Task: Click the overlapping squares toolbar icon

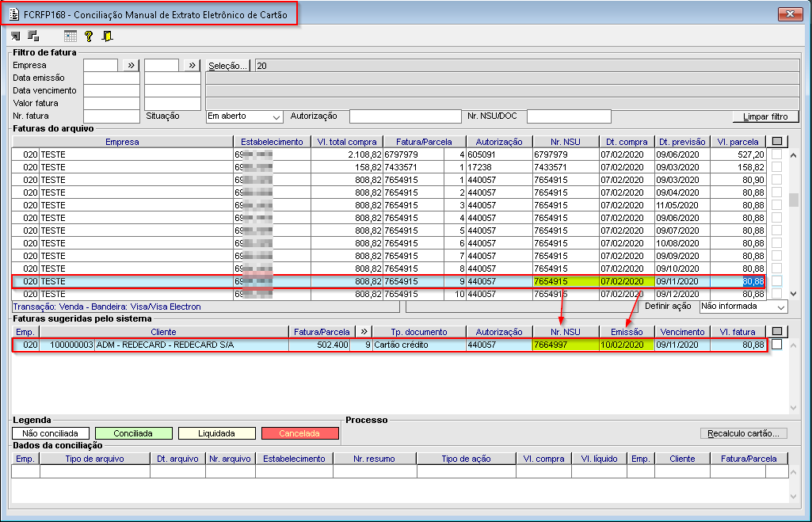Action: [x=33, y=36]
